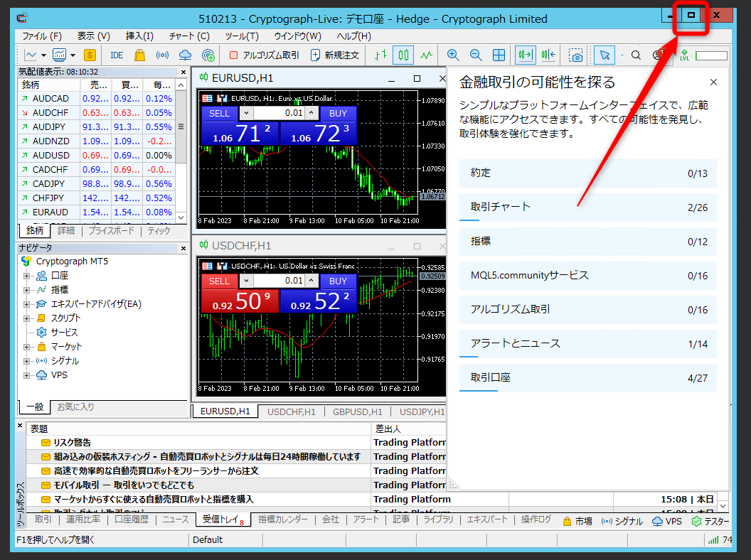Open the search magnifier icon in toolbar
751x560 pixels.
click(636, 55)
